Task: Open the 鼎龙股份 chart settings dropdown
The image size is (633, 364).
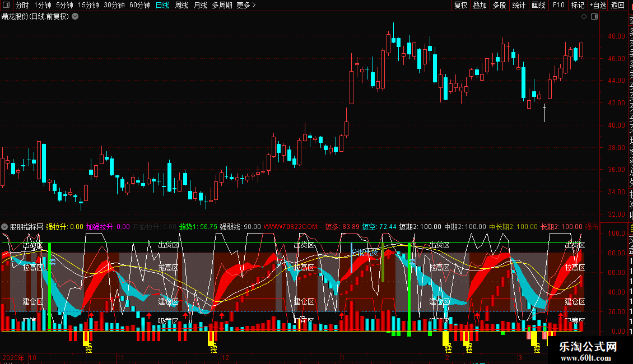Action: click(75, 17)
